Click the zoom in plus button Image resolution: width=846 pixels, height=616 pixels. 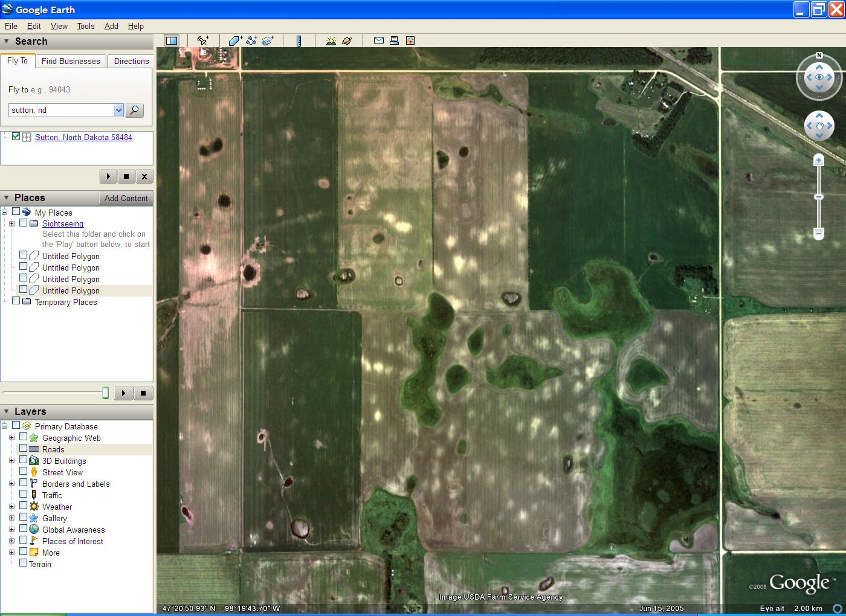[819, 160]
